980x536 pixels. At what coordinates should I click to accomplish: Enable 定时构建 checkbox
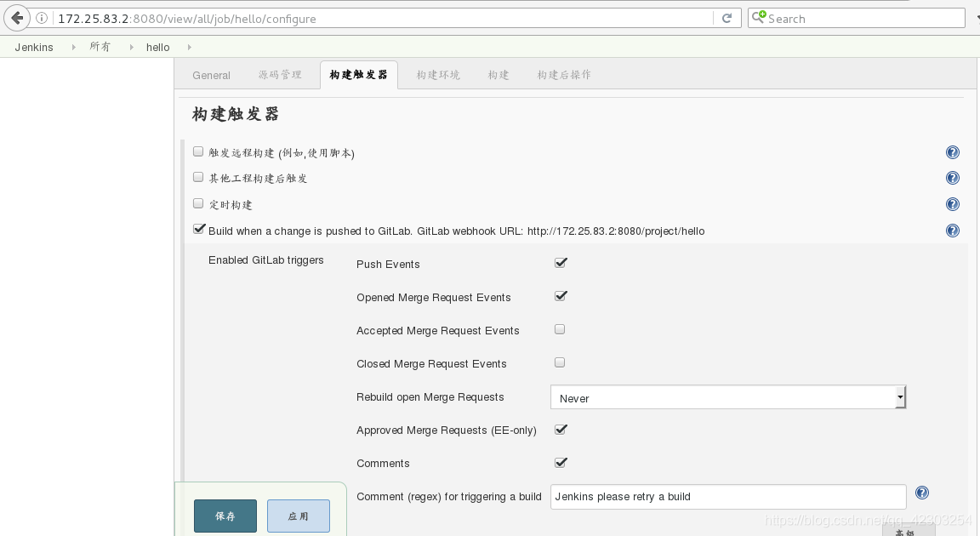(x=198, y=203)
